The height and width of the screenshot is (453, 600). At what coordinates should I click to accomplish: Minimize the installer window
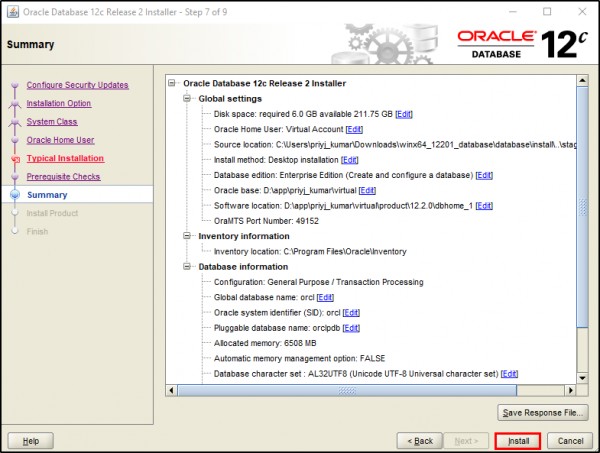pos(512,12)
